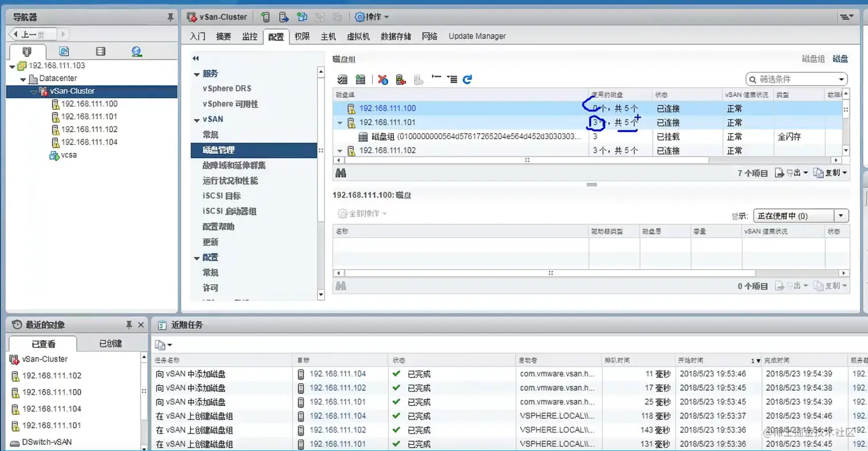Click 192.168.111.104 target link in first task row

pyautogui.click(x=338, y=374)
